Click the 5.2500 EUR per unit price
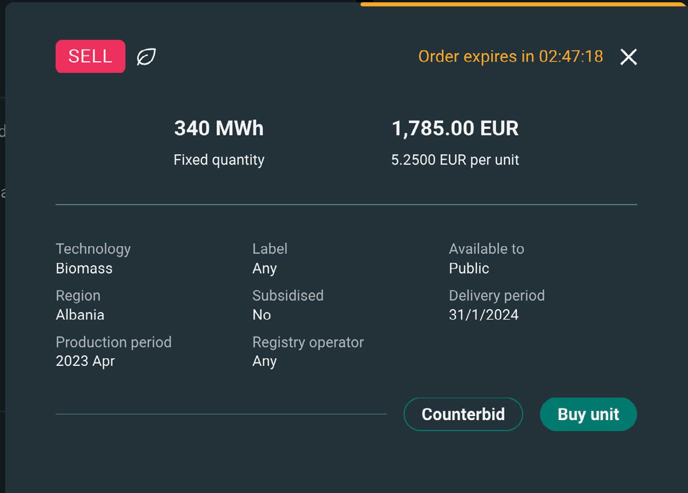Screen dimensions: 688x493 tap(455, 160)
